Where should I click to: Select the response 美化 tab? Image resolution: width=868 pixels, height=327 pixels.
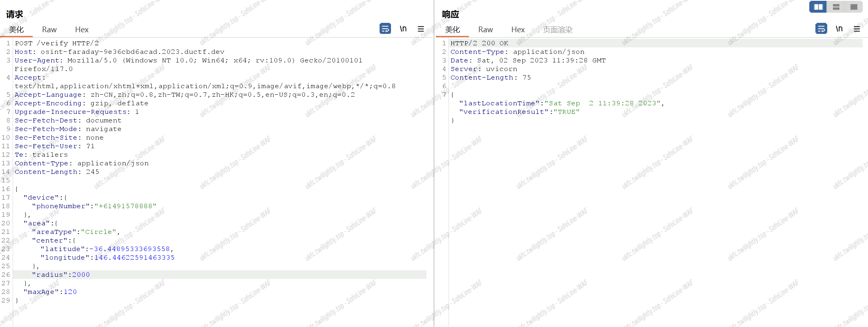pyautogui.click(x=452, y=29)
